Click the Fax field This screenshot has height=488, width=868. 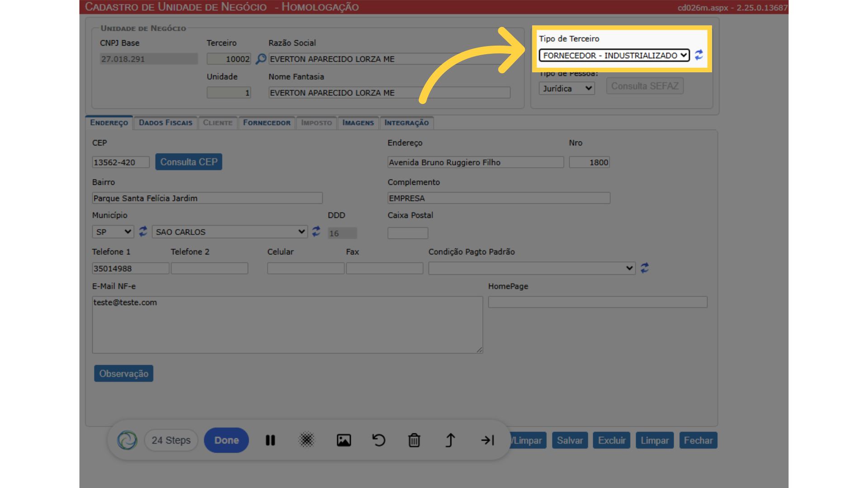(385, 268)
